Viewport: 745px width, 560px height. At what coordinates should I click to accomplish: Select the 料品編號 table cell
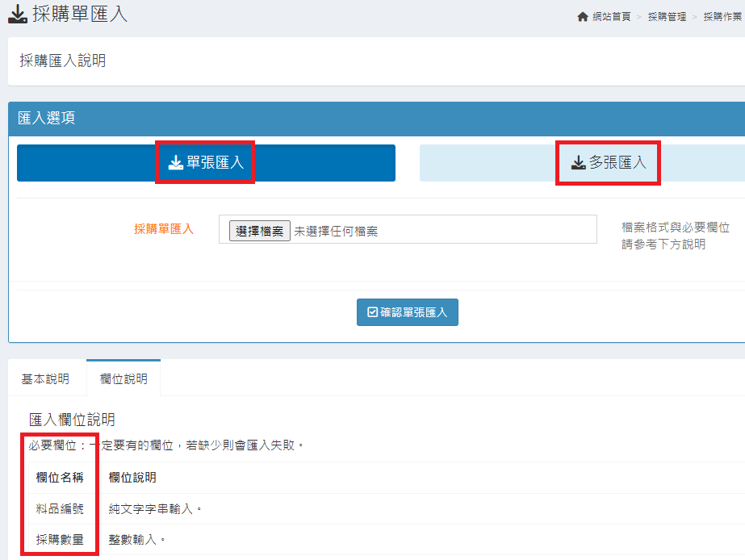60,509
